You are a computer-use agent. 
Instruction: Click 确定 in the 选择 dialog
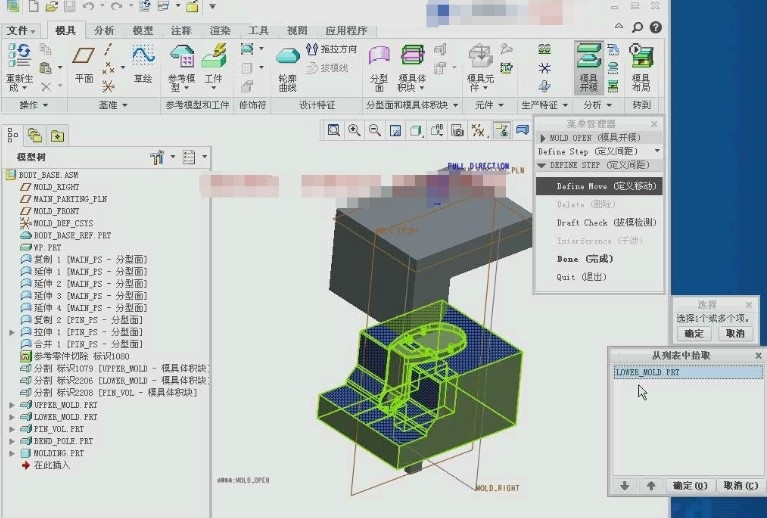pos(694,334)
